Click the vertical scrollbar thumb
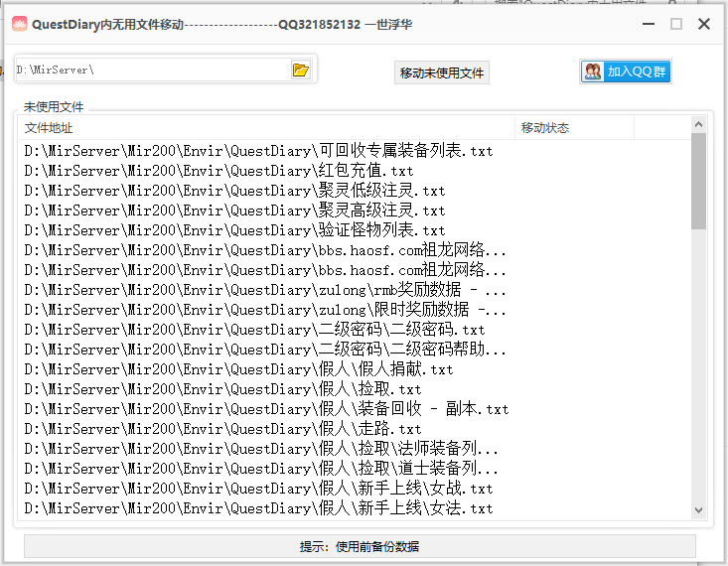728x566 pixels. (698, 181)
